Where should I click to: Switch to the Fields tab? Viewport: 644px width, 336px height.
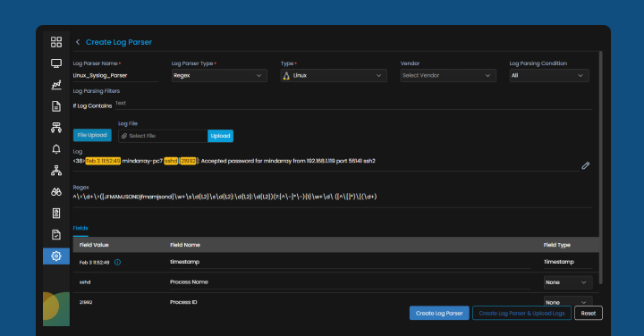pyautogui.click(x=80, y=228)
